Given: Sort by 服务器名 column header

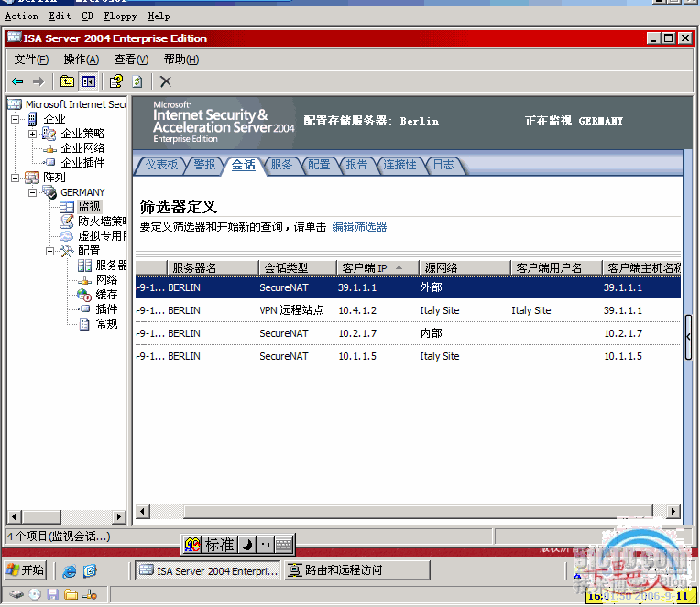Looking at the screenshot, I should point(213,267).
